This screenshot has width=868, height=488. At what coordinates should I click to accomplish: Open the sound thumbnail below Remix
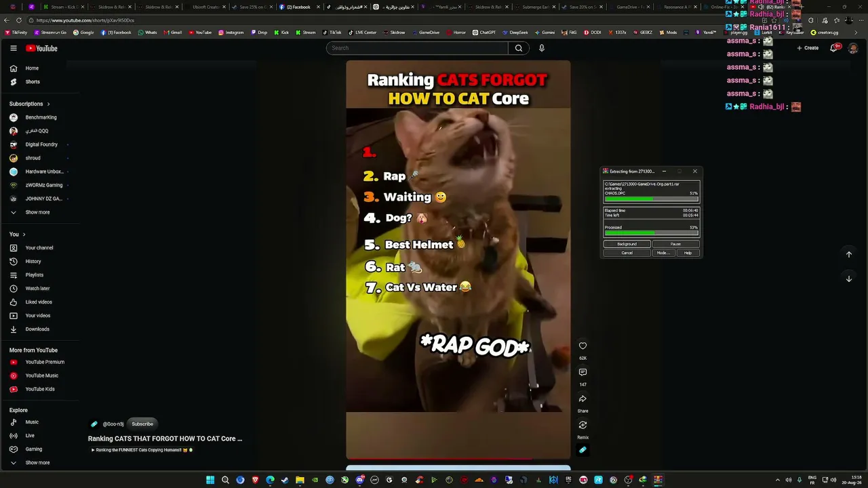coord(583,449)
